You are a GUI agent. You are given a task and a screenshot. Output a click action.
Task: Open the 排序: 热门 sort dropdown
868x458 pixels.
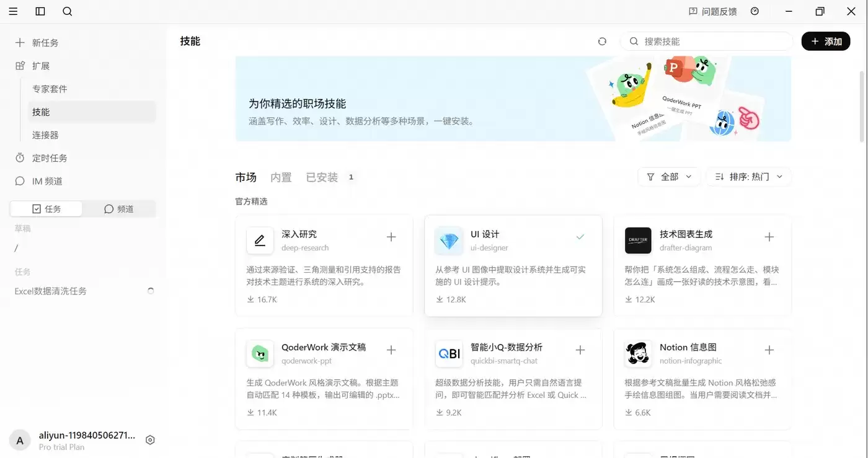(749, 177)
